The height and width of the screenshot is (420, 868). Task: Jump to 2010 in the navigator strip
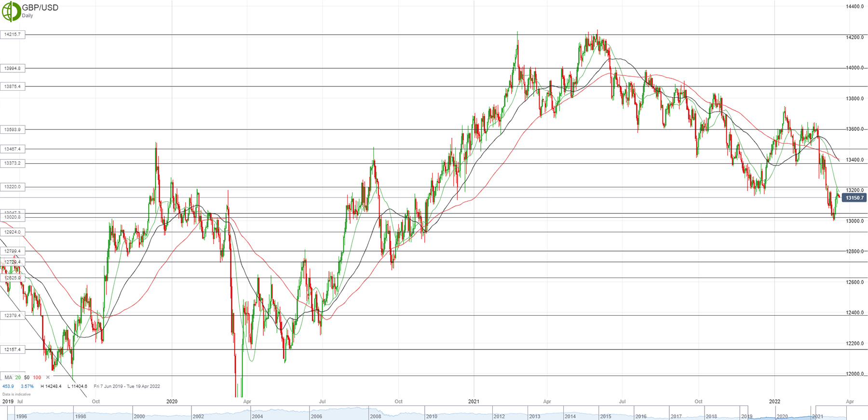point(432,417)
